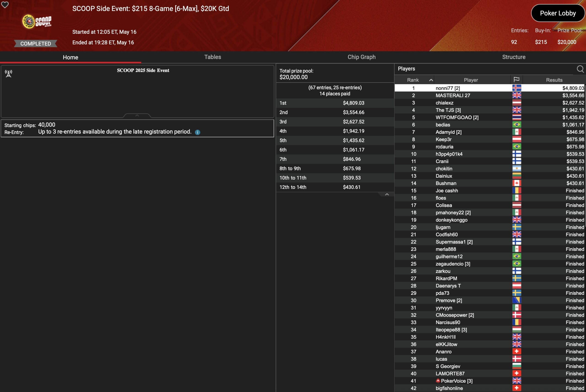Image resolution: width=586 pixels, height=392 pixels.
Task: Switch to the Structure tab
Action: click(x=513, y=57)
